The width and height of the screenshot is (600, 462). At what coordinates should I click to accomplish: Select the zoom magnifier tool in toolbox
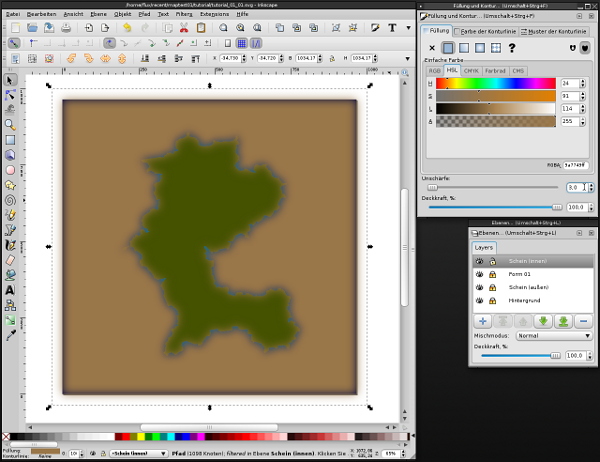coord(10,125)
